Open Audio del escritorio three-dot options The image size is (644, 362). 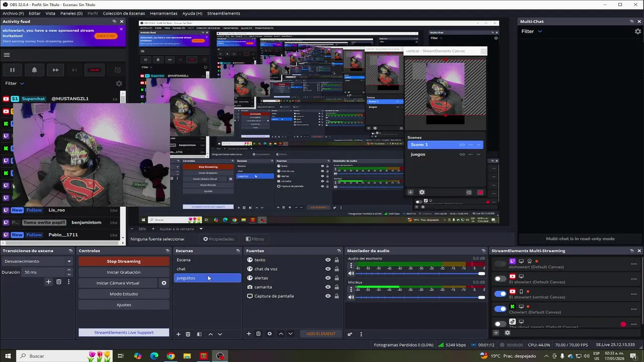coord(351,266)
